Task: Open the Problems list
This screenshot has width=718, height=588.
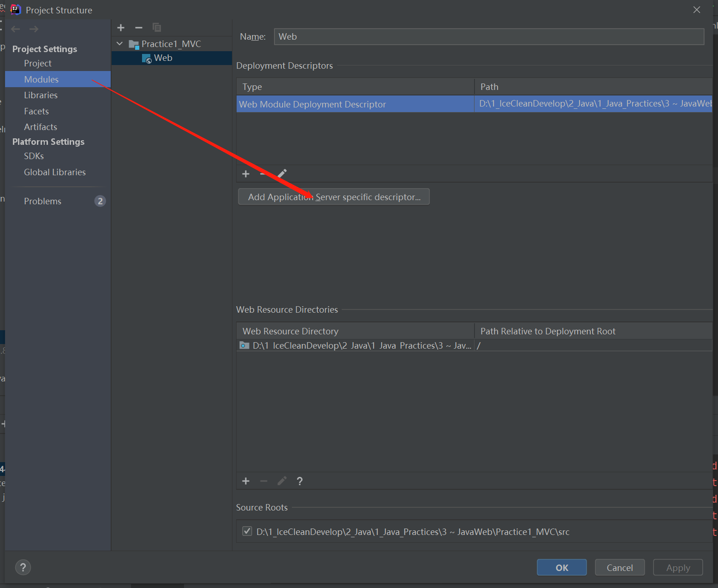Action: click(42, 201)
